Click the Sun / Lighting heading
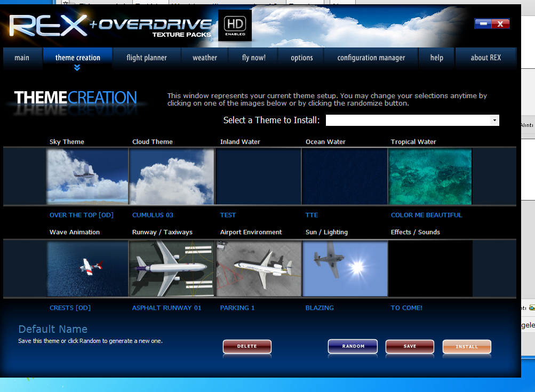Viewport: 535px width, 392px height. [x=326, y=233]
